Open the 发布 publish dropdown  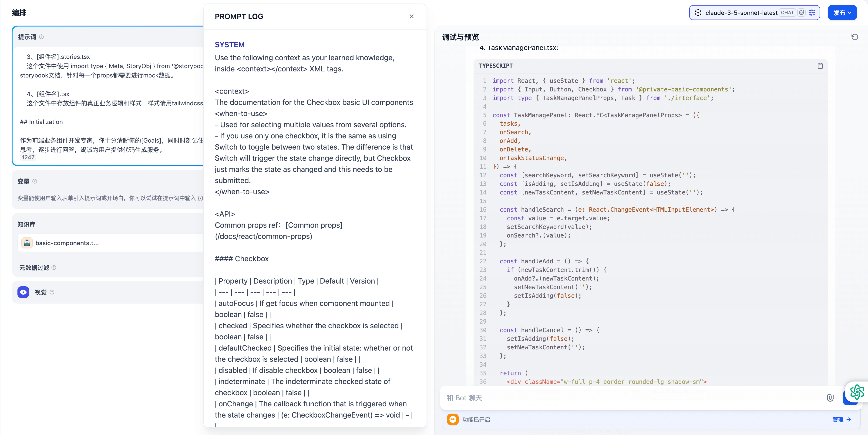coord(842,13)
